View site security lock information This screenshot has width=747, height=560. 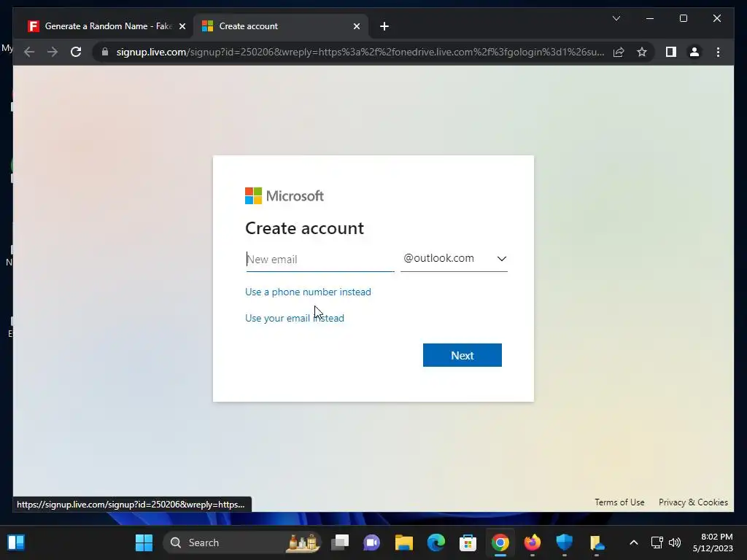coord(105,52)
